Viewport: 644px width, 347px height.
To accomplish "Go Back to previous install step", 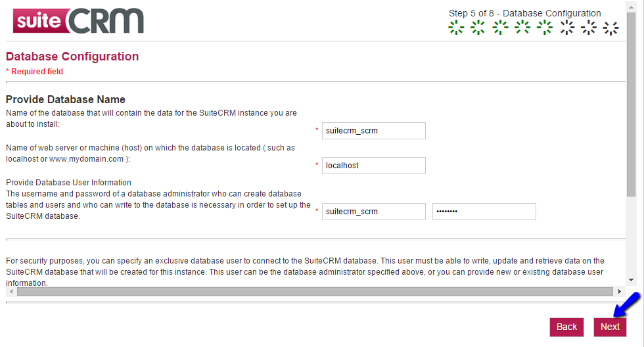I will tap(566, 327).
